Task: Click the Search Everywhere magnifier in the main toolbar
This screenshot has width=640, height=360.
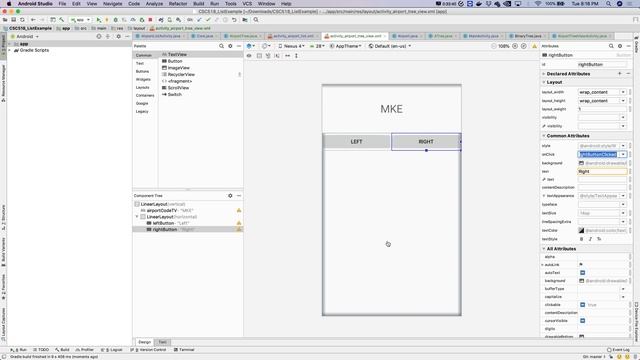Action: (x=256, y=20)
